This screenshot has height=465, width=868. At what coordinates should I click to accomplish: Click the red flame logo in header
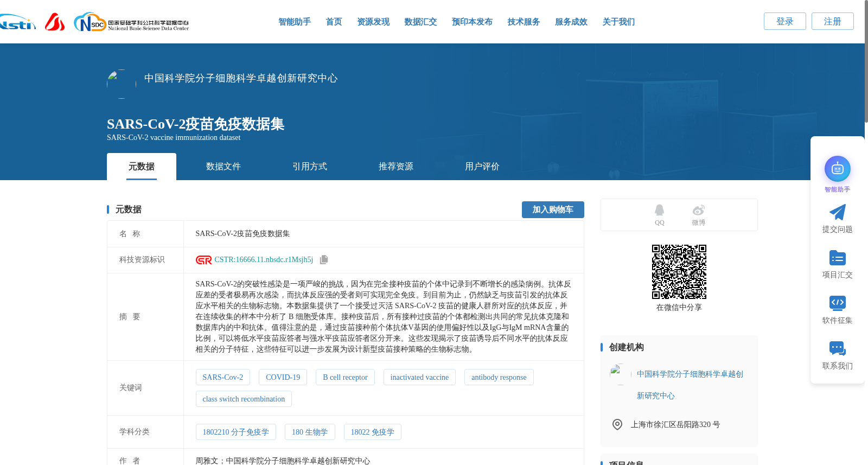coord(54,22)
